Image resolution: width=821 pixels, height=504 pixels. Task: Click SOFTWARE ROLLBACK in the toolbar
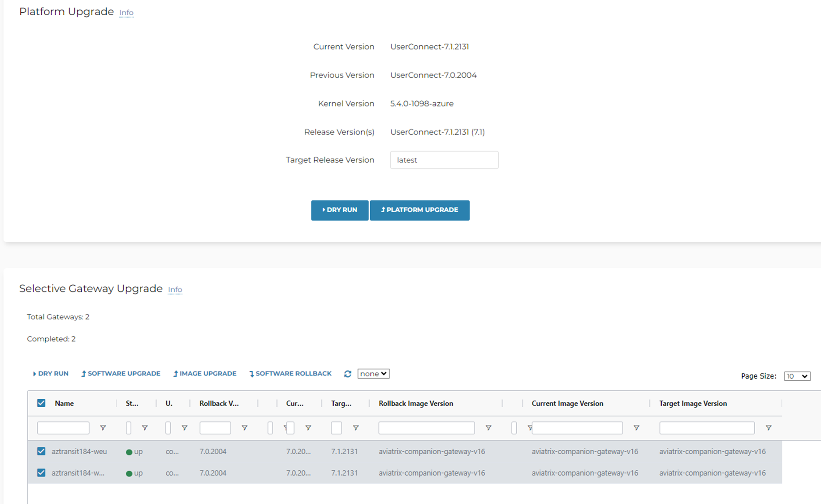point(290,374)
